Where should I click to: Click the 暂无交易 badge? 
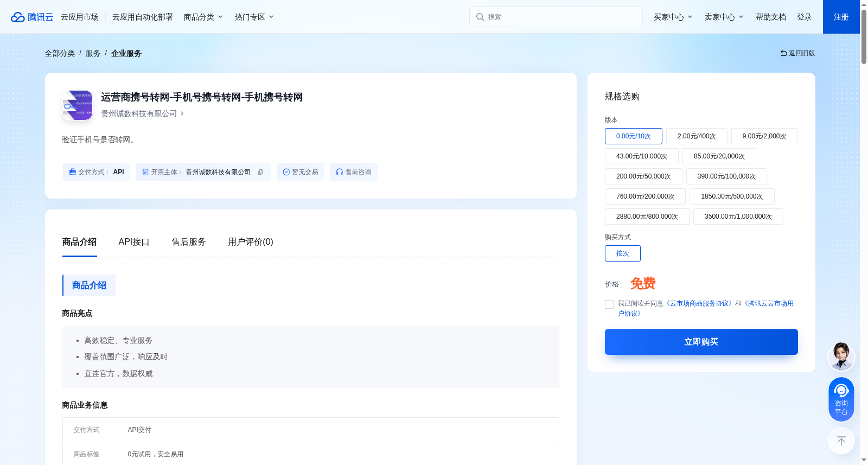301,172
